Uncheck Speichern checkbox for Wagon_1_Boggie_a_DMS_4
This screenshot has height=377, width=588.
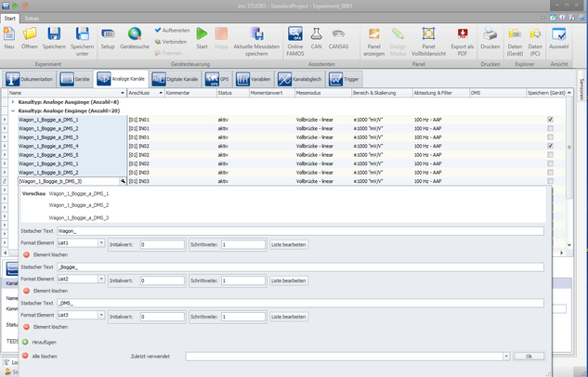click(x=551, y=146)
